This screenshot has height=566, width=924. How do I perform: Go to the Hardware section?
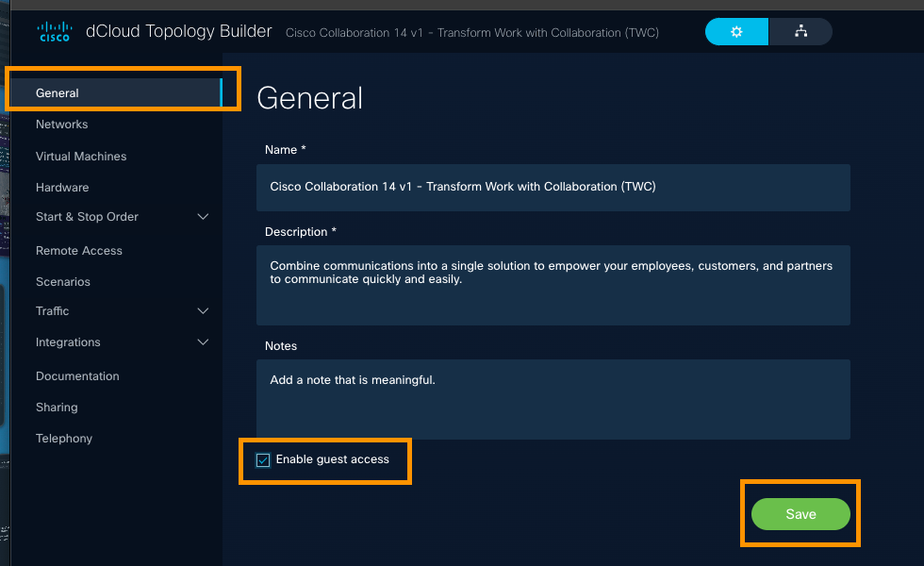(x=62, y=188)
